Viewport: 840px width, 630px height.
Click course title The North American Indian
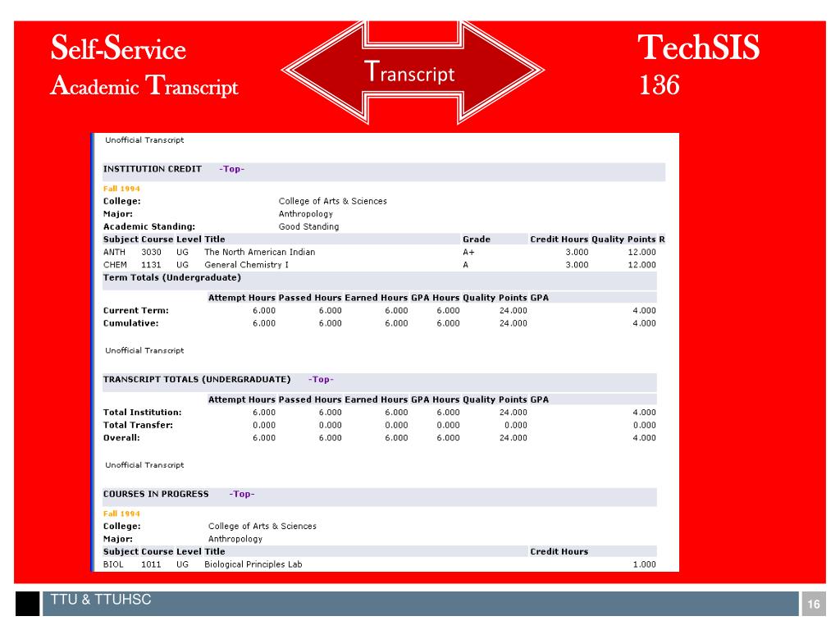[x=260, y=253]
